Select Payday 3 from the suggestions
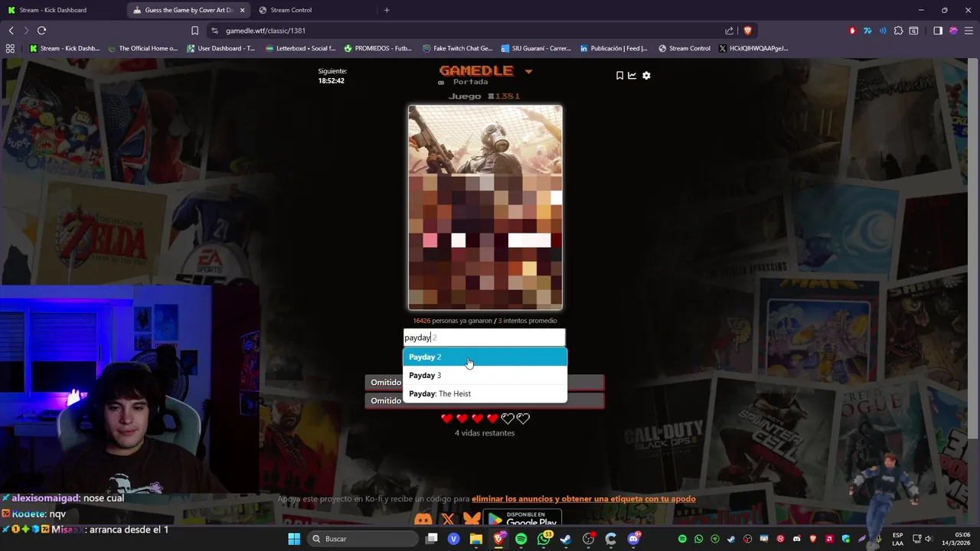The height and width of the screenshot is (551, 980). [x=485, y=376]
